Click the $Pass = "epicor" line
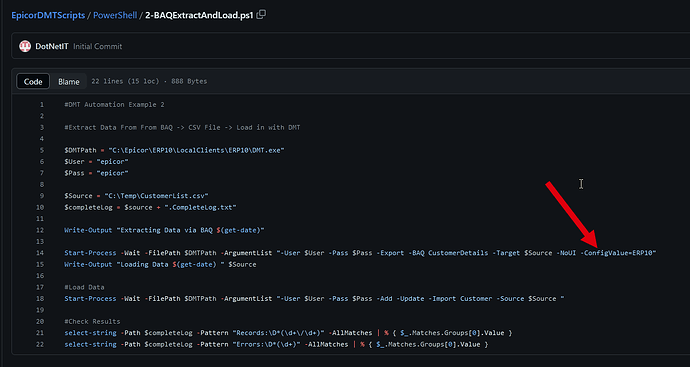 (x=96, y=173)
